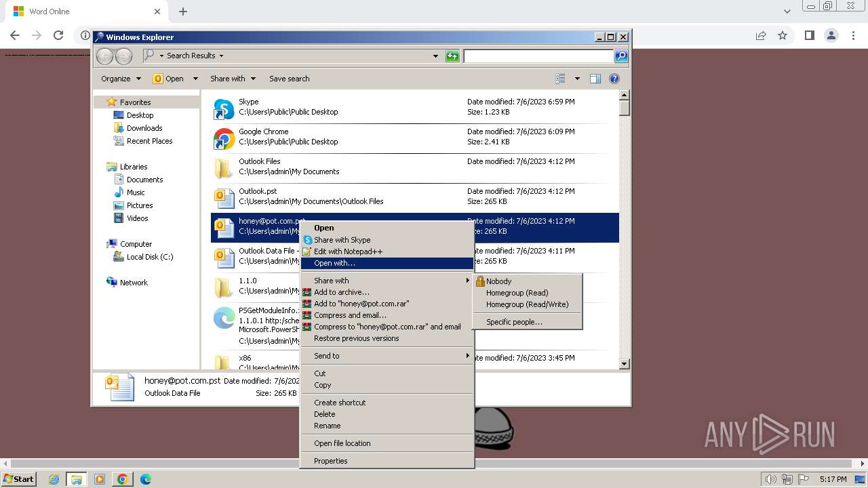Choose Properties from the context menu
This screenshot has height=488, width=868.
pos(387,461)
